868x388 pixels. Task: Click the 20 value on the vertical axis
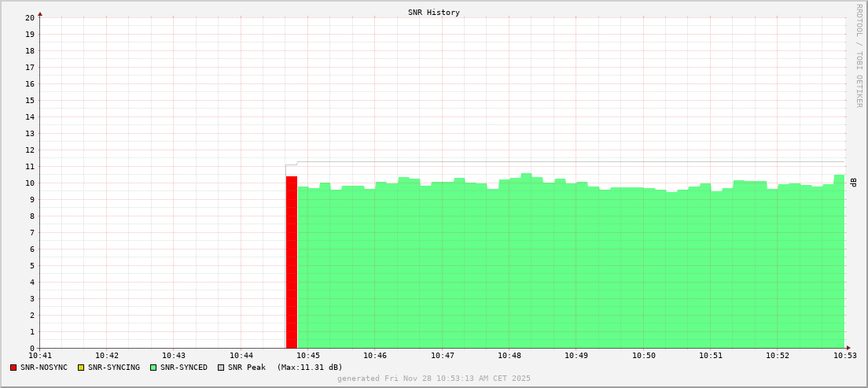pos(29,17)
